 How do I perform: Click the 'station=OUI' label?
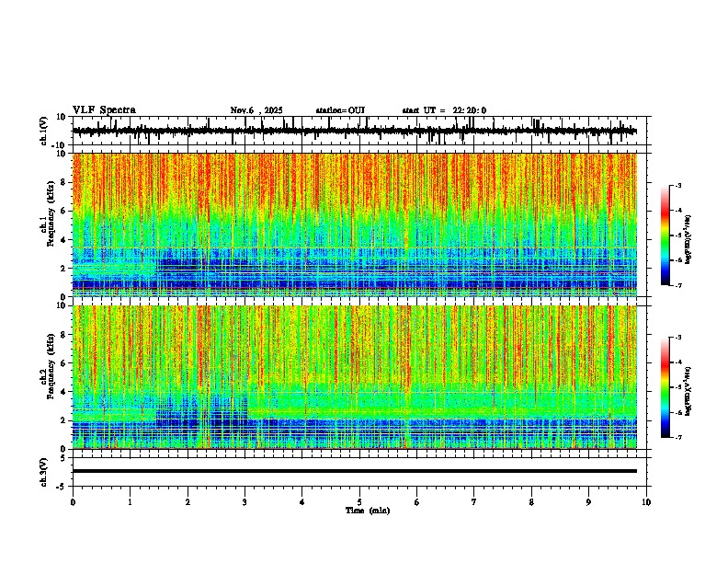coord(340,110)
